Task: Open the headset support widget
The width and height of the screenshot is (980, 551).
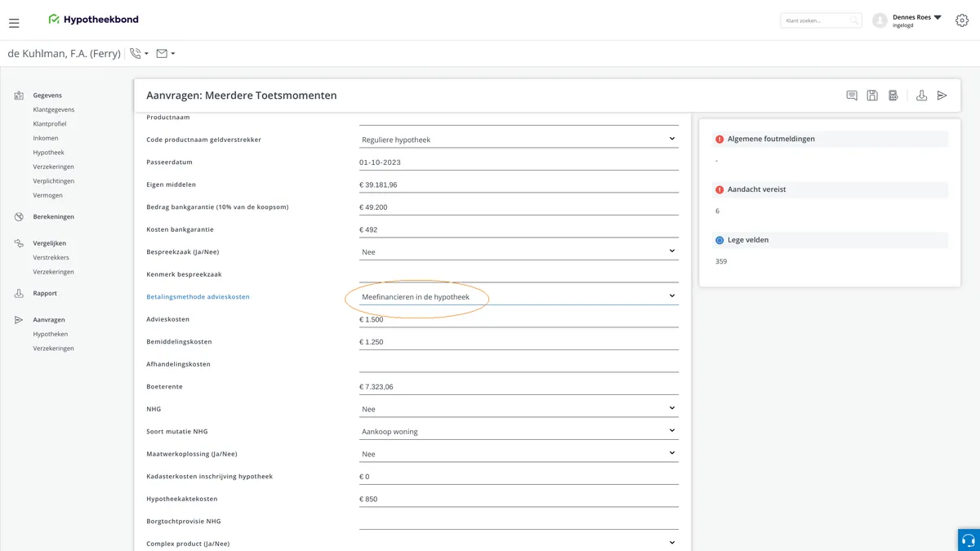Action: 969,540
